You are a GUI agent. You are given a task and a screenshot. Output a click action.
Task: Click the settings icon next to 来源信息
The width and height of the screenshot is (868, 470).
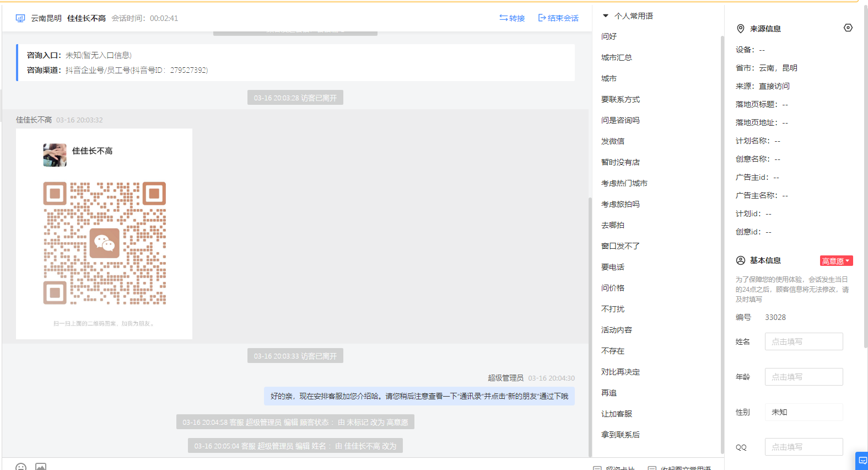[x=848, y=28]
